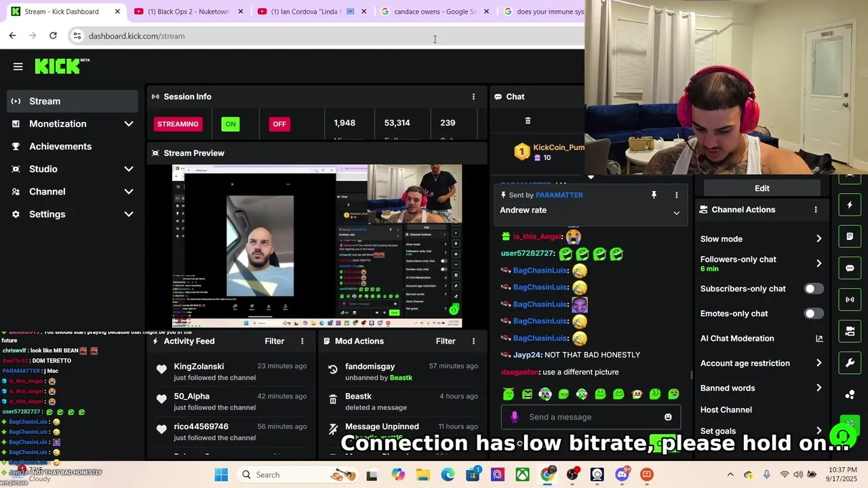Expand the Monetization sidebar section

(128, 124)
